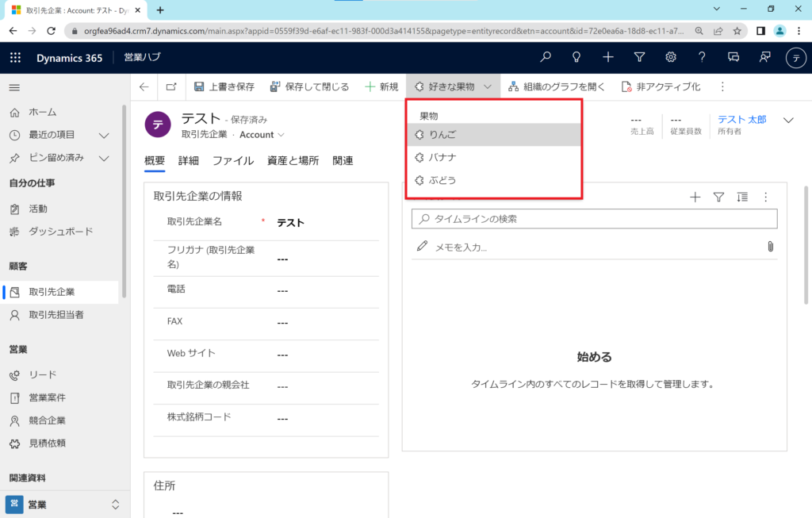Switch to the 詳細 tab
This screenshot has height=518, width=812.
point(189,160)
